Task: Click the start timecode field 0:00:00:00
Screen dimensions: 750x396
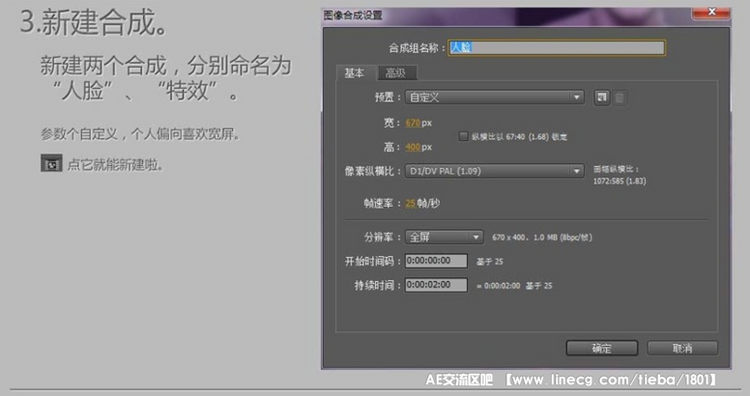Action: [x=436, y=261]
